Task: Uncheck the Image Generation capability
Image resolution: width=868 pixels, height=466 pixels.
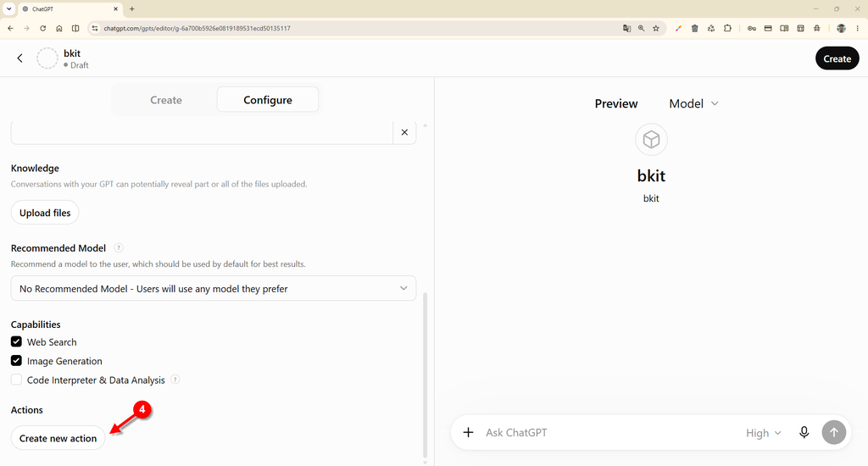Action: tap(17, 361)
